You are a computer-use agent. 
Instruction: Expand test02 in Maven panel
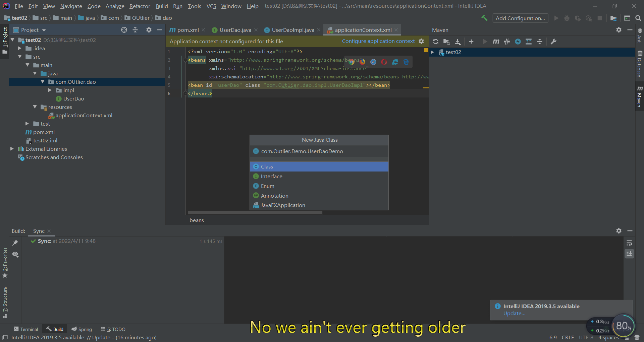pos(432,52)
